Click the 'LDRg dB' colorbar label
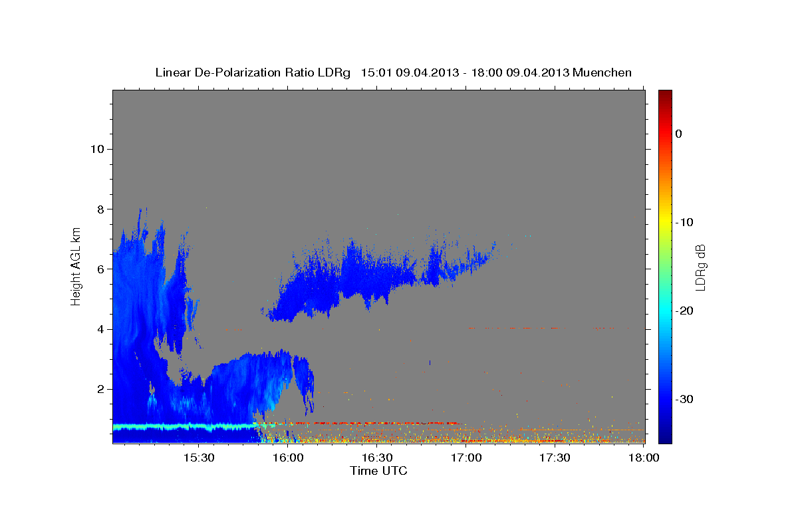 coord(700,267)
